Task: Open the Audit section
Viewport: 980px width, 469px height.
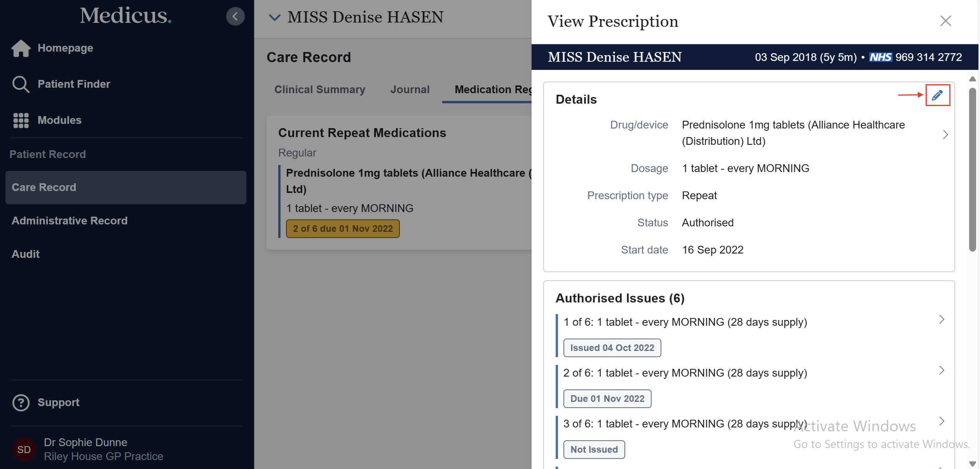Action: (25, 254)
